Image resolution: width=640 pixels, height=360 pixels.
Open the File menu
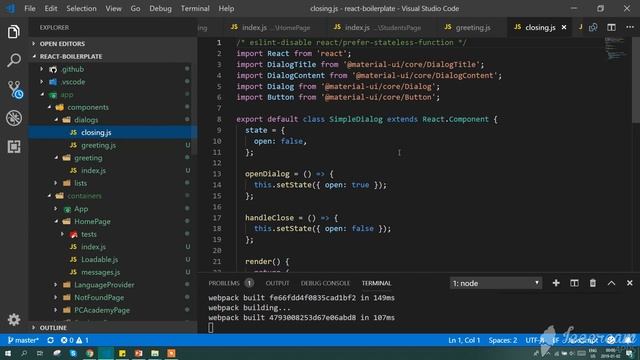click(x=30, y=9)
